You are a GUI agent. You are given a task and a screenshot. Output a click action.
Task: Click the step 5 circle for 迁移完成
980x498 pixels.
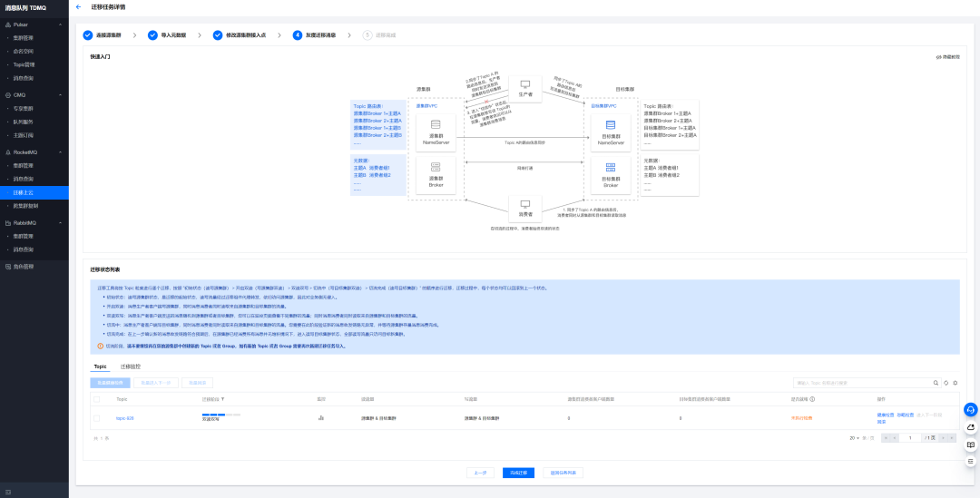[x=367, y=35]
